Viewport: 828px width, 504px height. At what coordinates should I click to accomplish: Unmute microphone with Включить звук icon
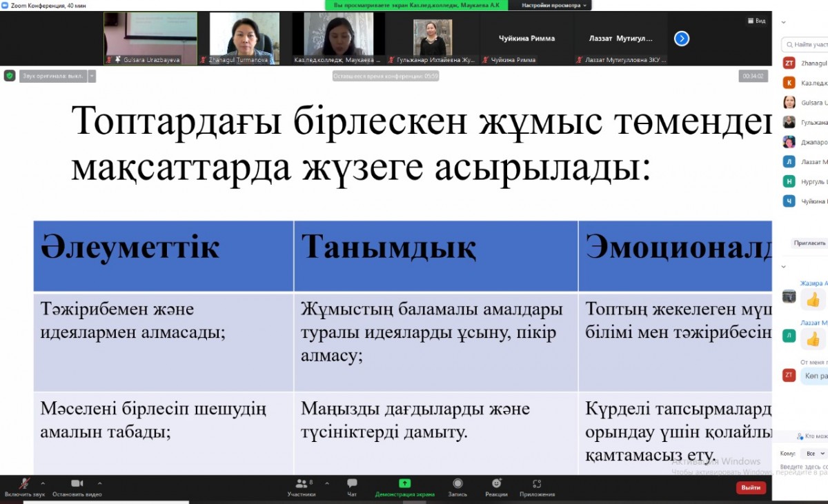23,484
